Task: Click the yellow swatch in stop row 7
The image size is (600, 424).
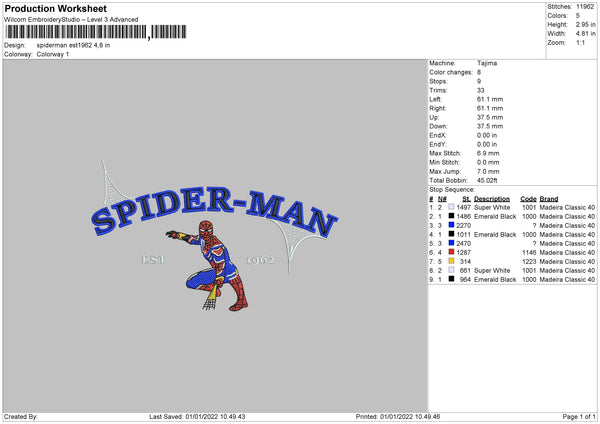Action: point(452,261)
